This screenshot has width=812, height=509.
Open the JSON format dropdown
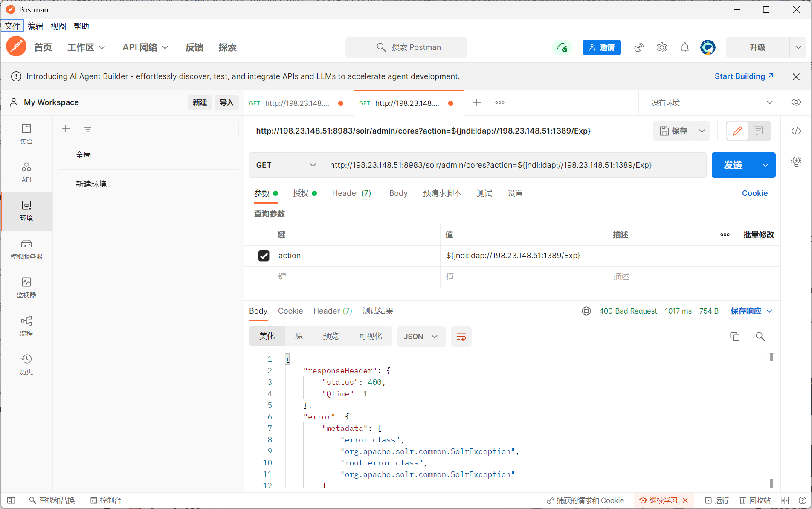click(421, 337)
